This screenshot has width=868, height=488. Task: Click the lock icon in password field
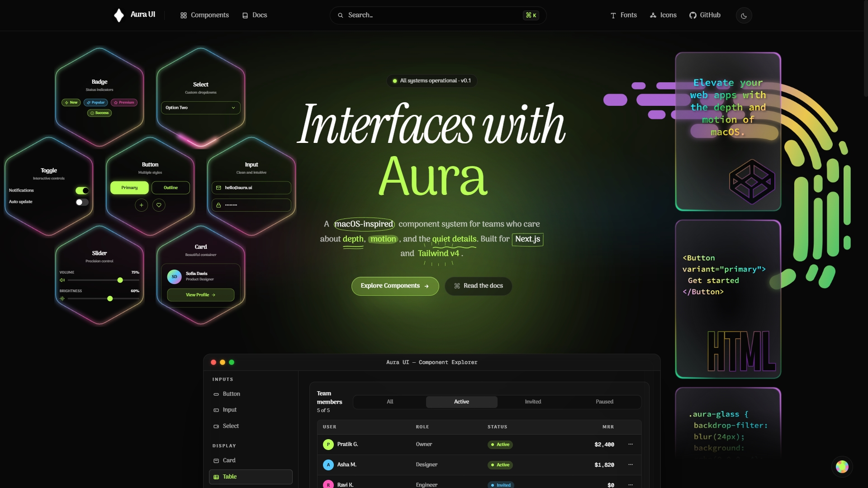218,205
